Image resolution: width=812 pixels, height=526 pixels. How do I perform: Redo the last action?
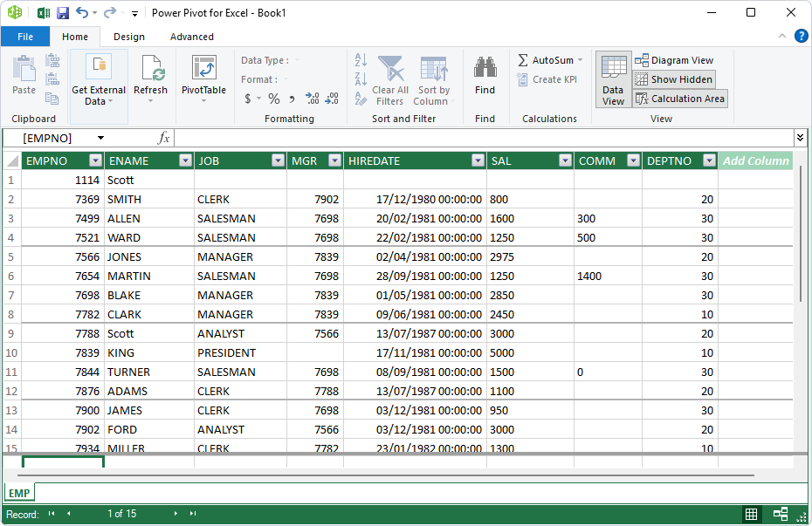[110, 12]
